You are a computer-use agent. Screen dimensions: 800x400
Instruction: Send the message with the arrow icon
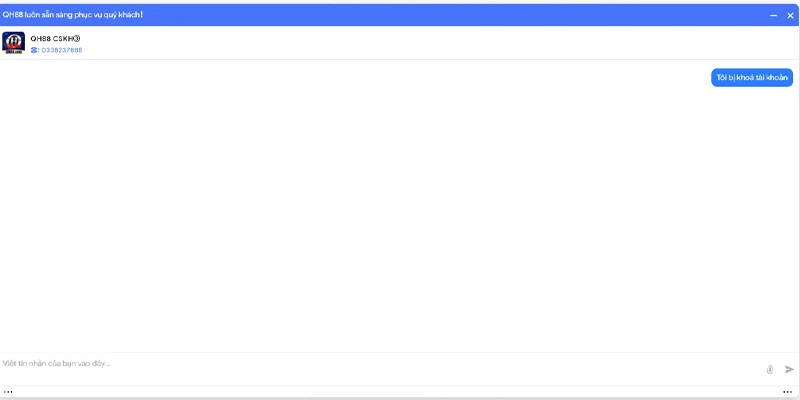pos(789,369)
